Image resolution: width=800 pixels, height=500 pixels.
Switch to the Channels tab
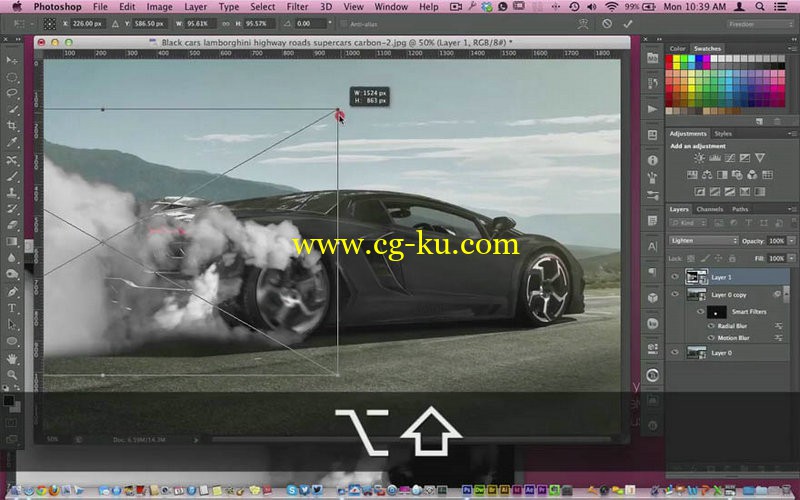(710, 209)
